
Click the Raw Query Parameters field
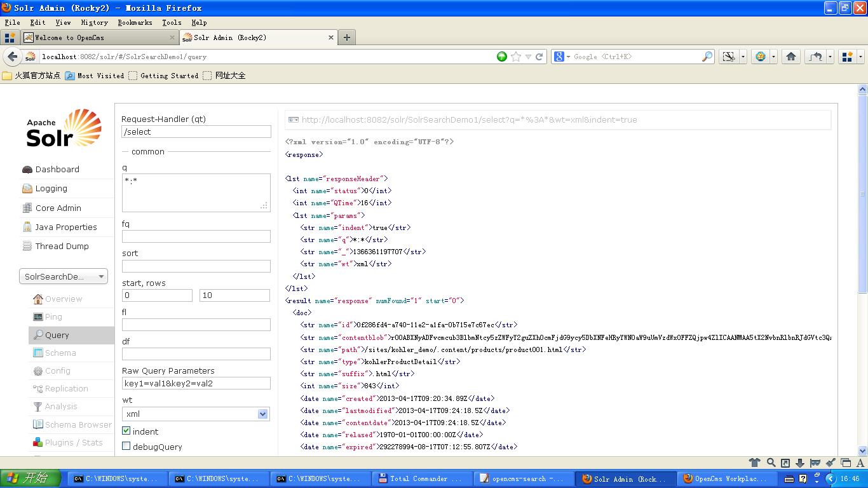point(196,383)
